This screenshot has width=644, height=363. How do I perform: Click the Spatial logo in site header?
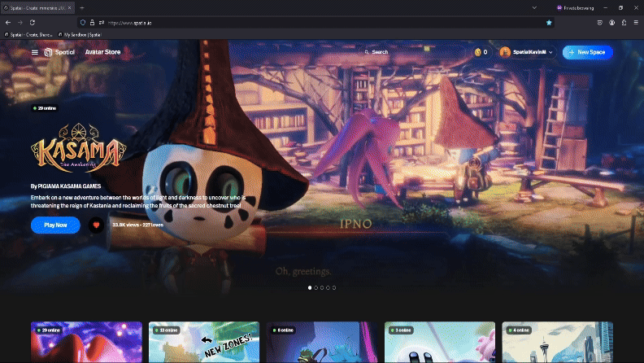point(59,52)
